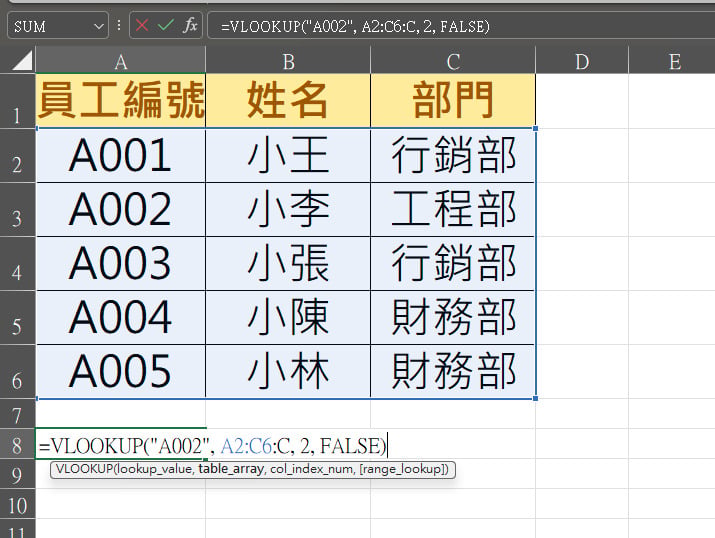Click the Select All corner triangle
The width and height of the screenshot is (715, 538).
[21, 60]
